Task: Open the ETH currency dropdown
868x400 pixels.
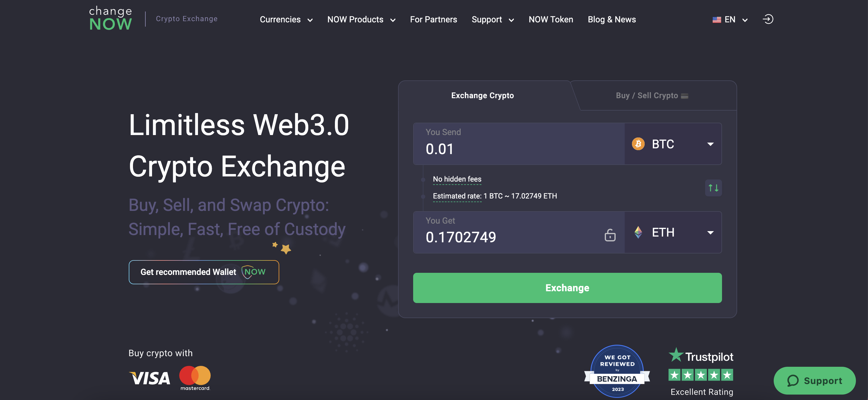Action: [710, 233]
